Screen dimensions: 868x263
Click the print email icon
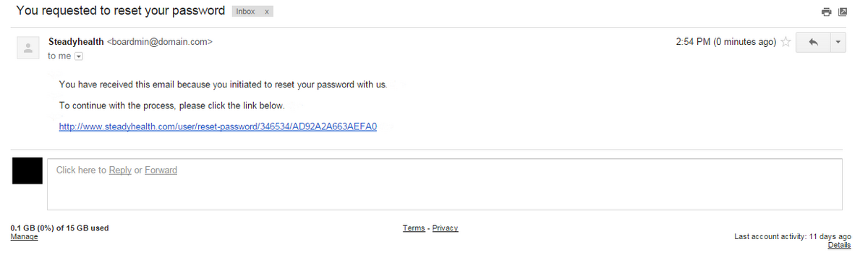tap(826, 12)
